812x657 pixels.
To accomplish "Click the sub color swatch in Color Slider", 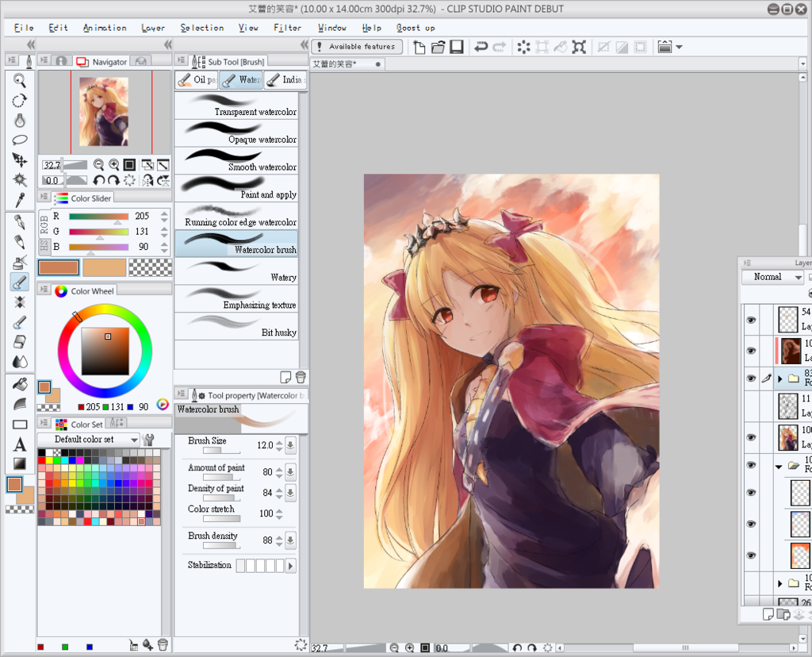I will pyautogui.click(x=104, y=268).
